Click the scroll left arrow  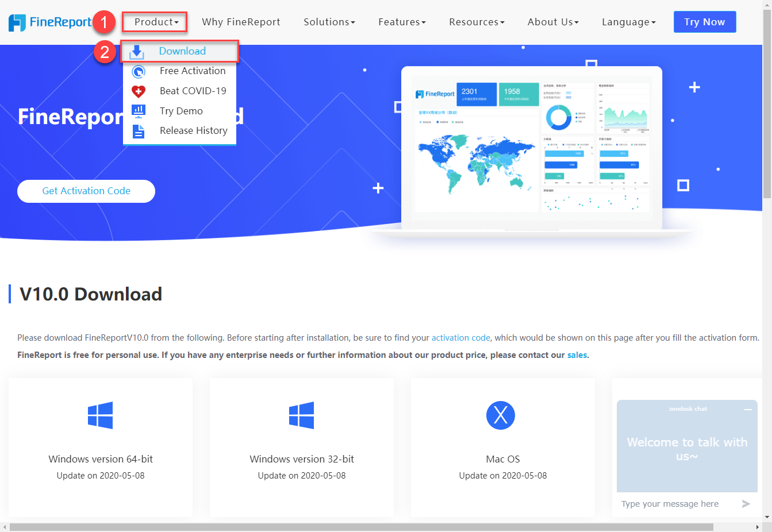(x=5, y=527)
